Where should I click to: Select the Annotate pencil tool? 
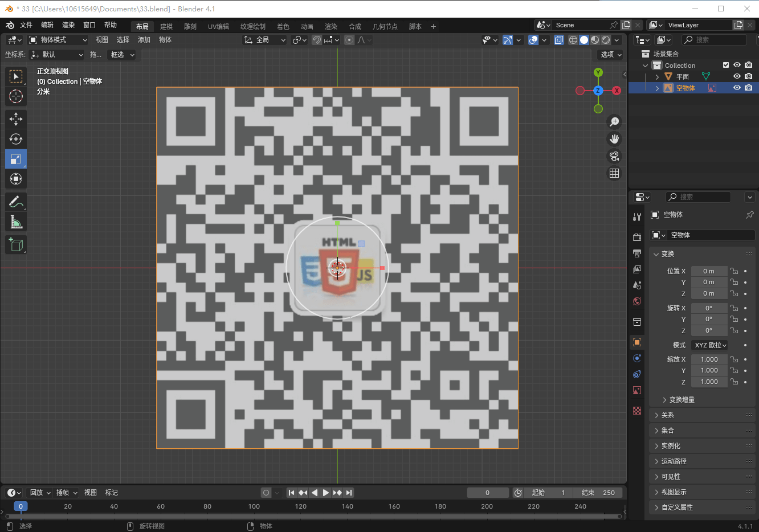point(16,202)
